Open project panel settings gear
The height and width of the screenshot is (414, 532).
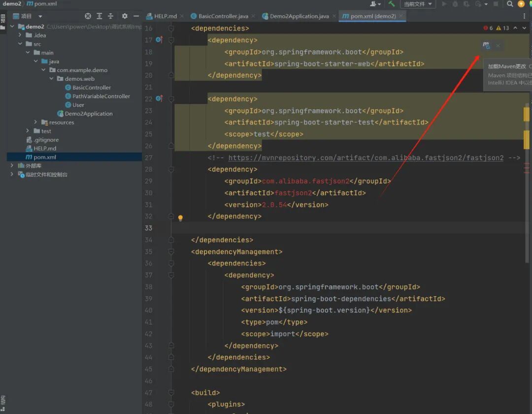[x=125, y=16]
